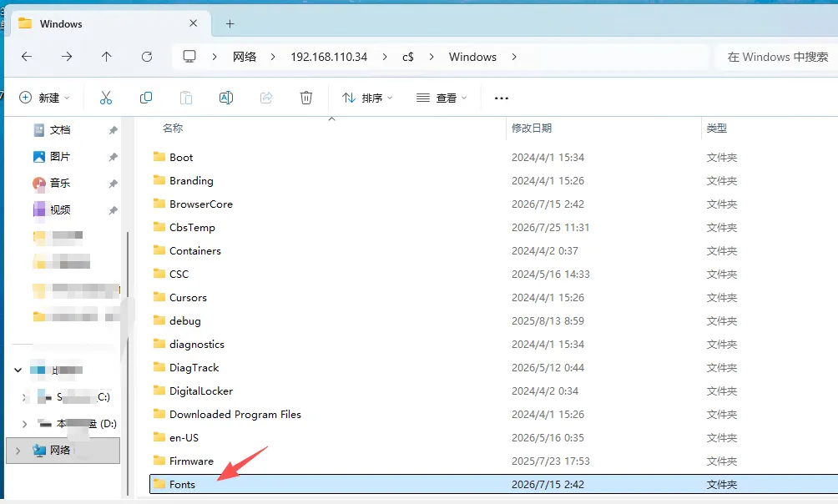The height and width of the screenshot is (504, 838).
Task: Open the 查看 view dropdown
Action: 442,98
